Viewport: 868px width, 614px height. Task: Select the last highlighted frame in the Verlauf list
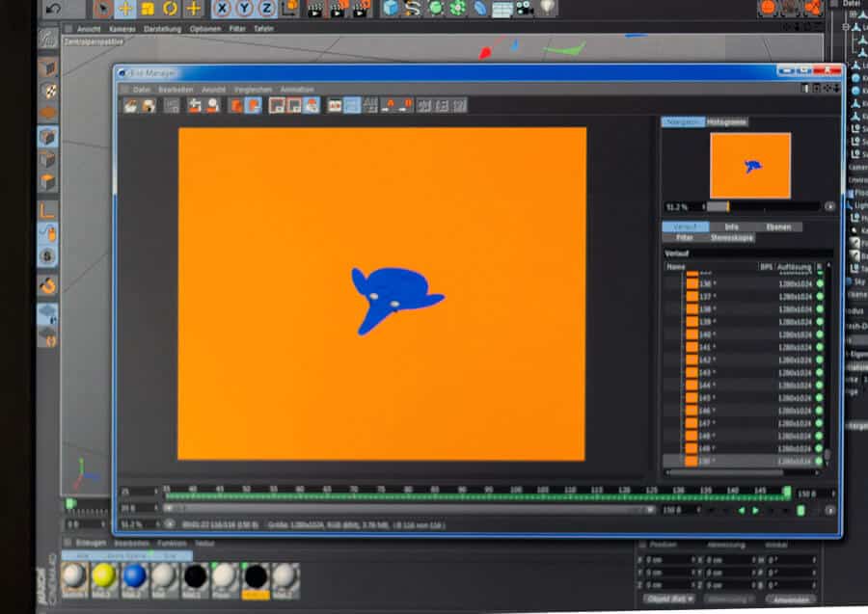point(744,461)
